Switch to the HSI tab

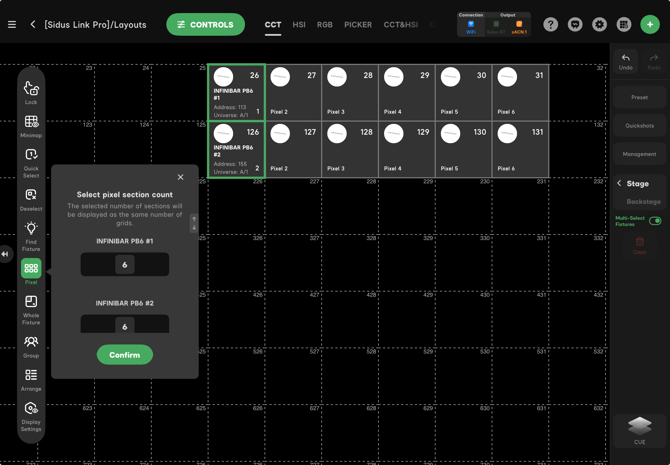point(299,25)
